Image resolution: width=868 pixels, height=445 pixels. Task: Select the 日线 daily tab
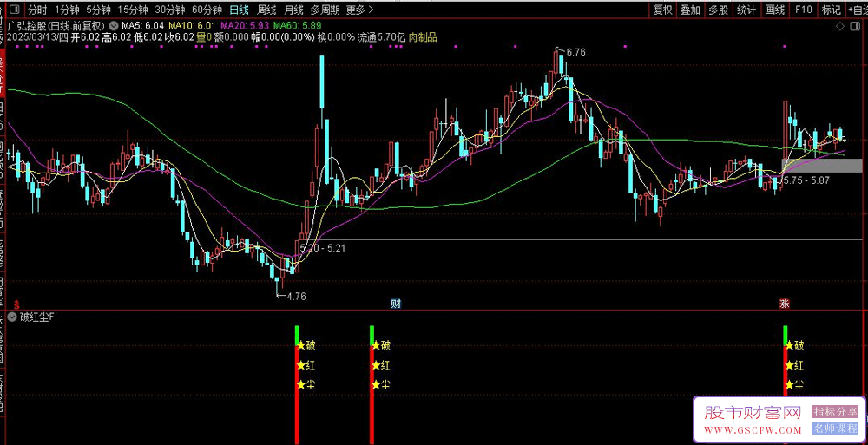point(240,10)
